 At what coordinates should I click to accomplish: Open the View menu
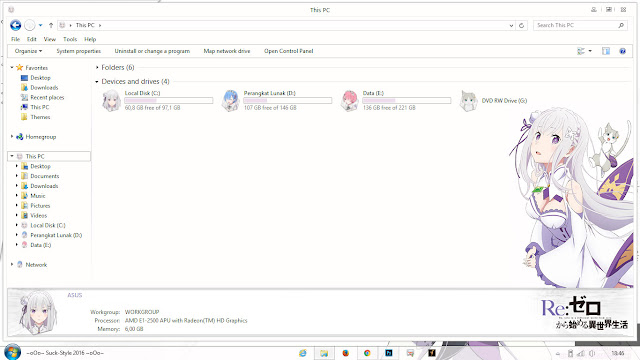click(x=49, y=39)
